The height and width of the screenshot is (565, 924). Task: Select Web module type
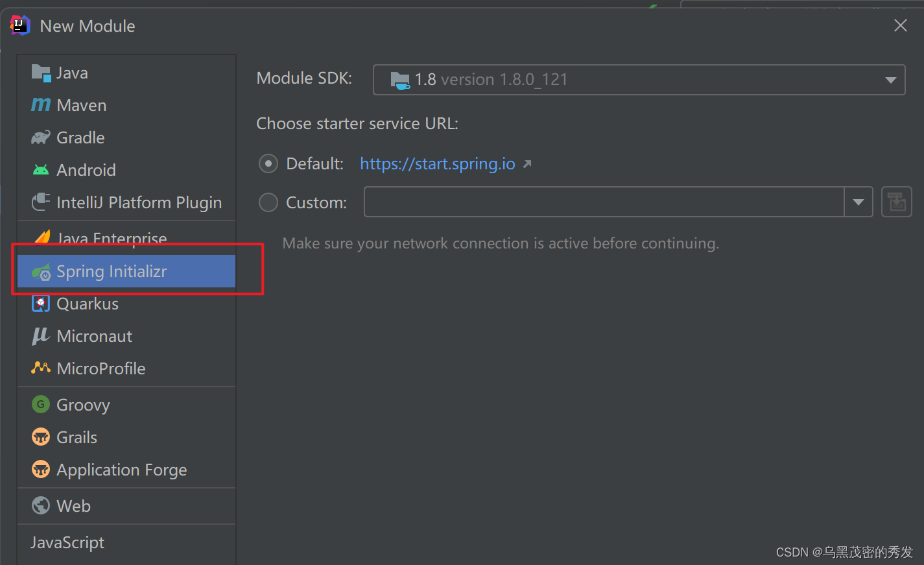pyautogui.click(x=126, y=506)
